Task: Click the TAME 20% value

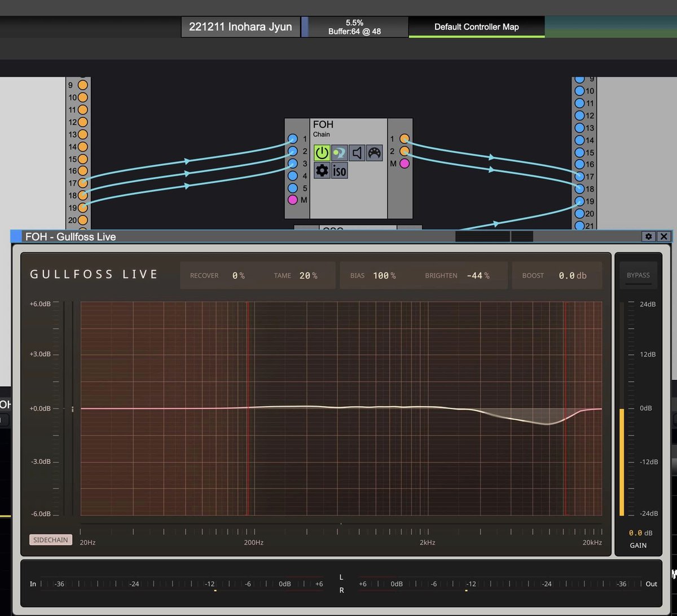Action: [x=308, y=276]
